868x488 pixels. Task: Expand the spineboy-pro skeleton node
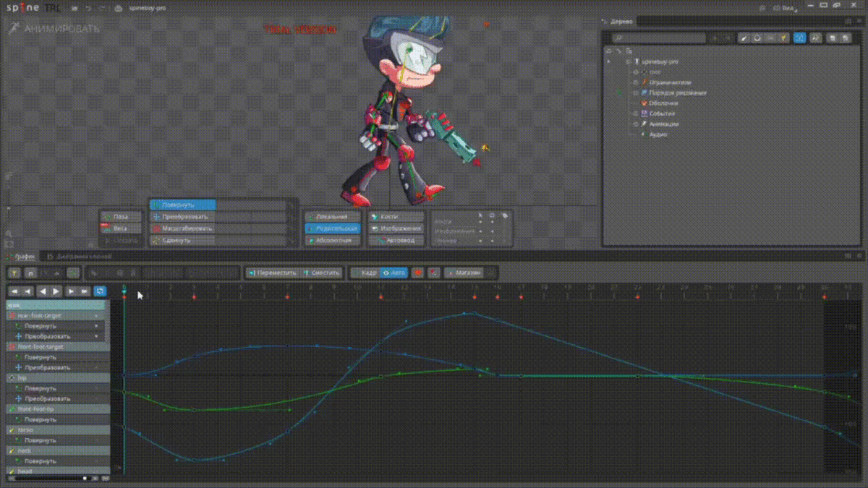coord(627,62)
